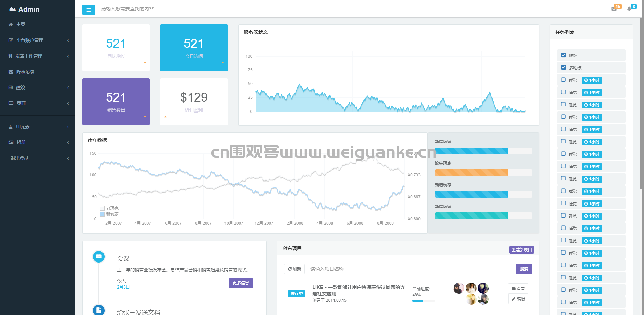Click the blue 今日访问 521 card
Image resolution: width=644 pixels, height=315 pixels.
[x=194, y=48]
